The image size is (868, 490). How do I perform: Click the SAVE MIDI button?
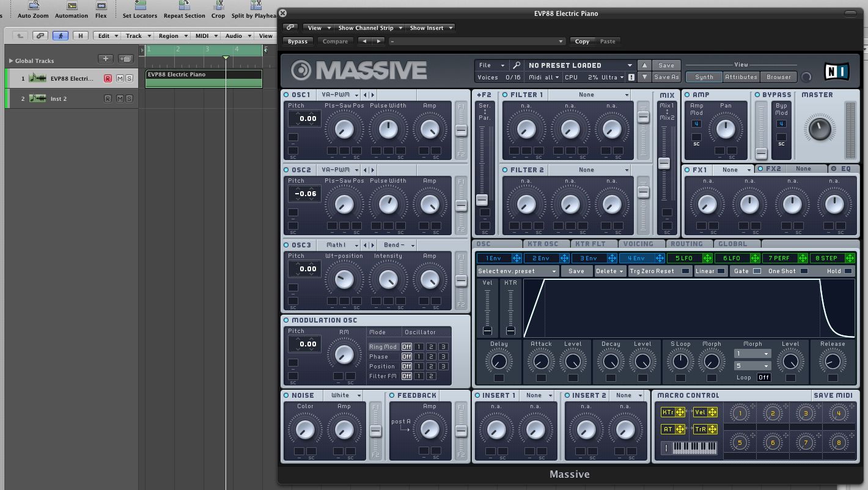click(833, 395)
